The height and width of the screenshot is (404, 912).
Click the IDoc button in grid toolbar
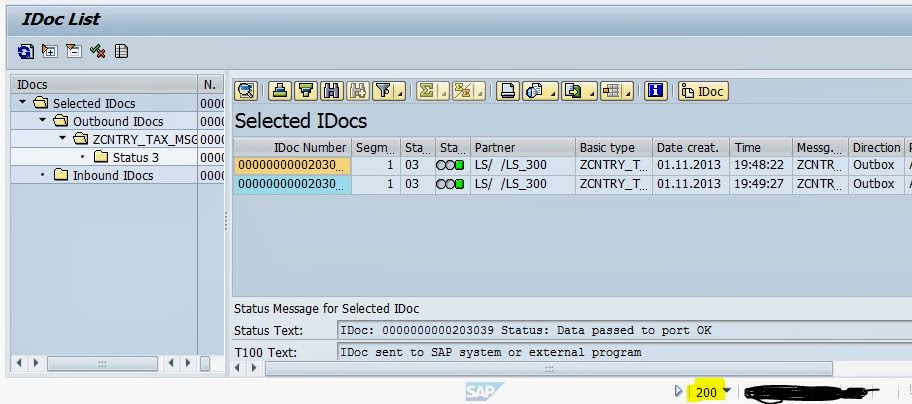[x=703, y=91]
